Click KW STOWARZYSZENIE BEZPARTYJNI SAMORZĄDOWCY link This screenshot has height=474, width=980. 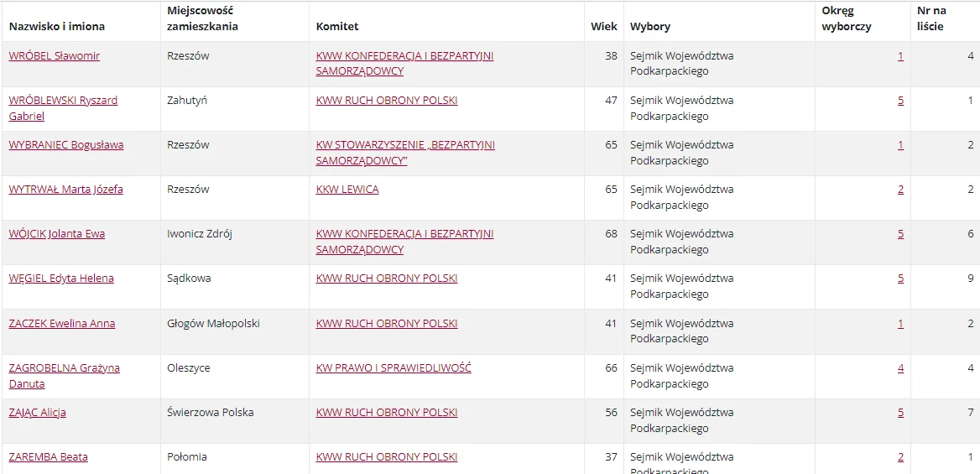point(405,153)
